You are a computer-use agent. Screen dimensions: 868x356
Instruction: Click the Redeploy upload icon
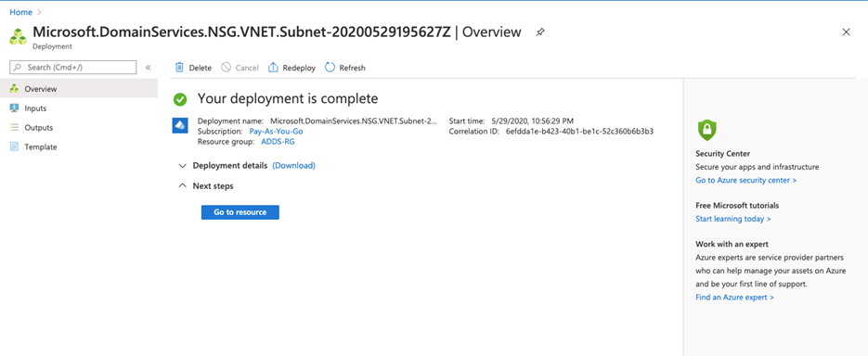coord(273,68)
